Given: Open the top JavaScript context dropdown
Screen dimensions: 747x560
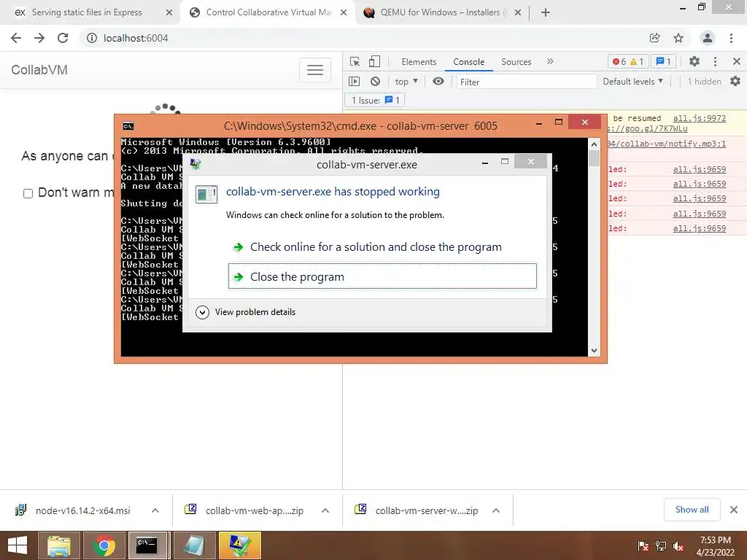Looking at the screenshot, I should tap(406, 82).
